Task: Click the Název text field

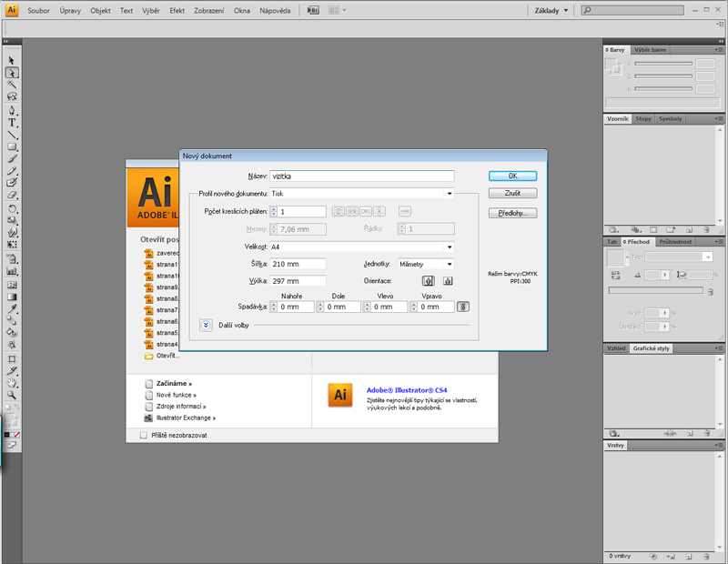Action: [361, 176]
